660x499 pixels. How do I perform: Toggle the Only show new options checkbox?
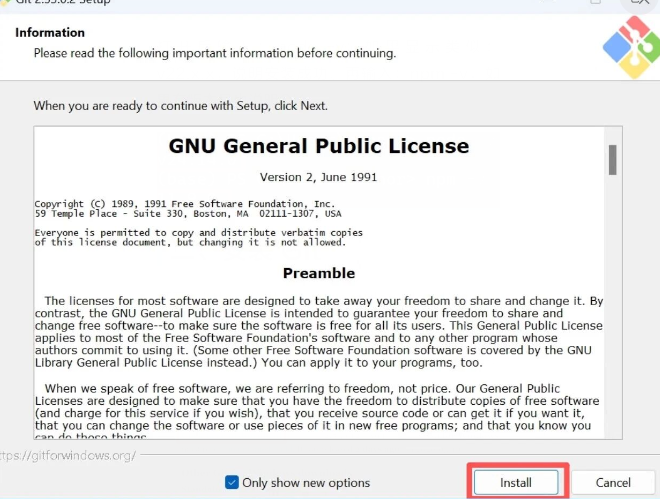(x=232, y=482)
